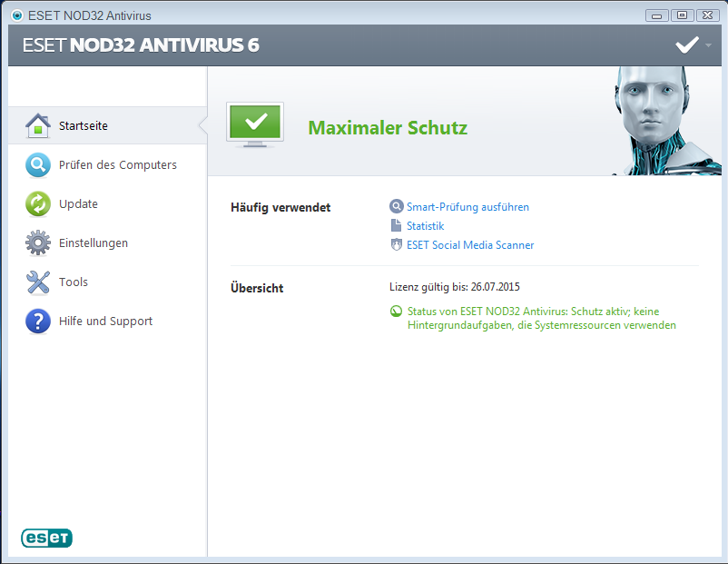The width and height of the screenshot is (728, 564).
Task: Maximize the ESET NOD32 Antivirus window
Action: click(682, 15)
